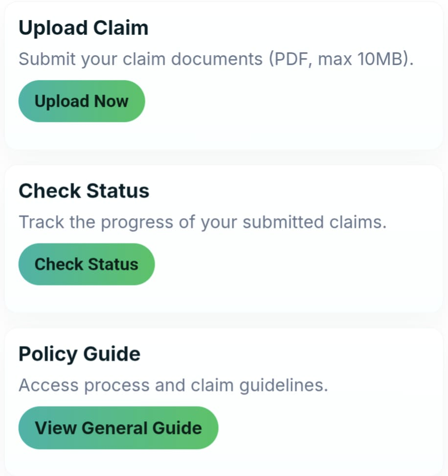Click the word "guidelines" in Policy Guide description
Viewport: 448px width, 476px height.
pyautogui.click(x=283, y=386)
